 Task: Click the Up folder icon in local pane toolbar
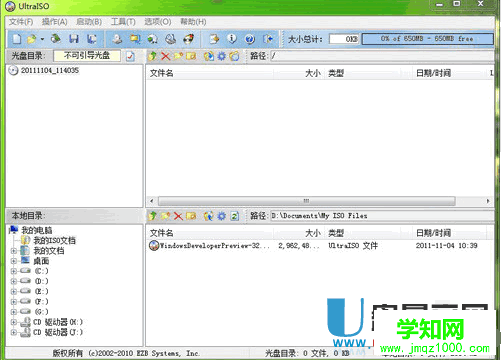[152, 216]
